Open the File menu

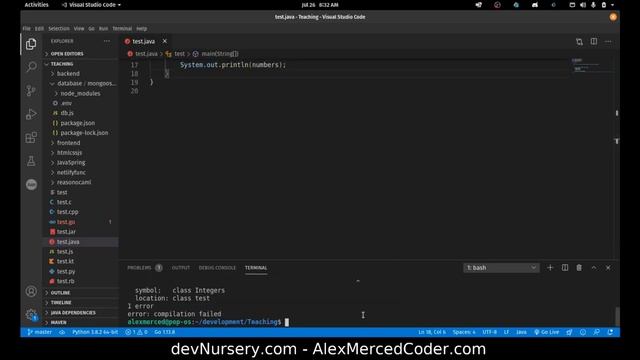[x=27, y=29]
